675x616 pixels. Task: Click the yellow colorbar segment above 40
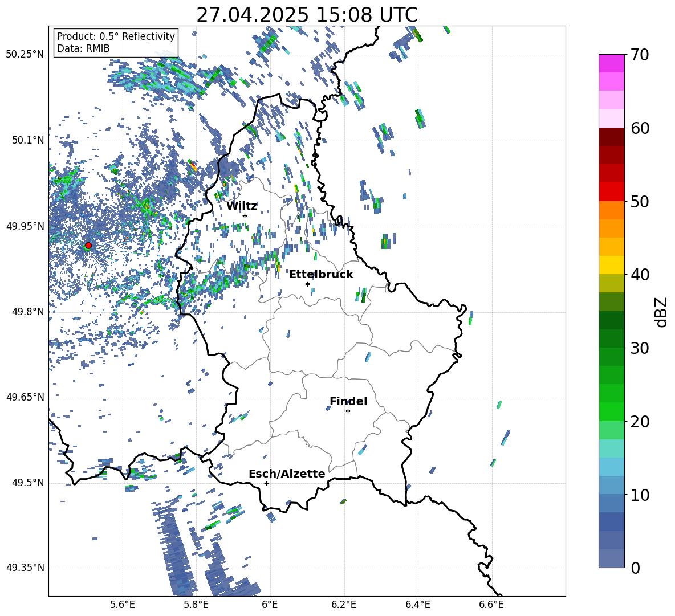tap(611, 265)
